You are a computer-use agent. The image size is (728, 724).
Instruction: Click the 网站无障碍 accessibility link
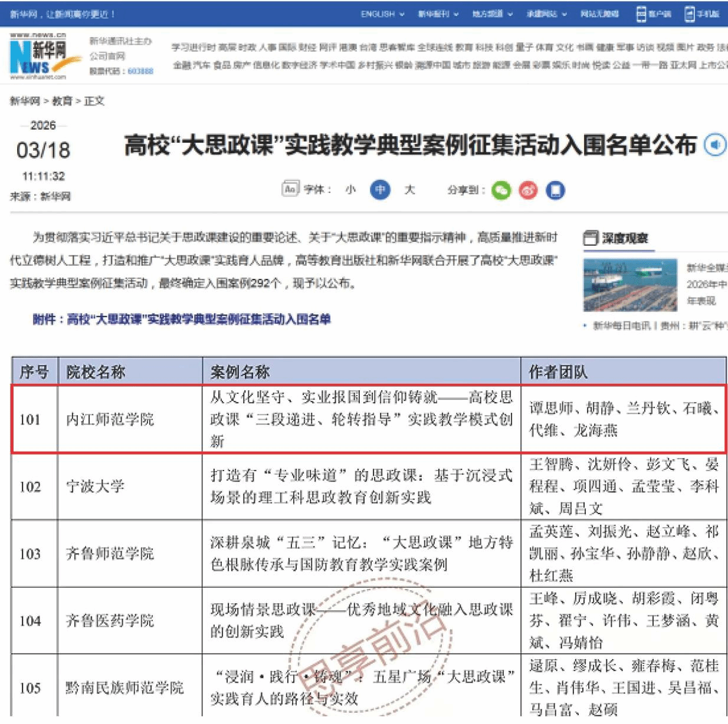[599, 14]
